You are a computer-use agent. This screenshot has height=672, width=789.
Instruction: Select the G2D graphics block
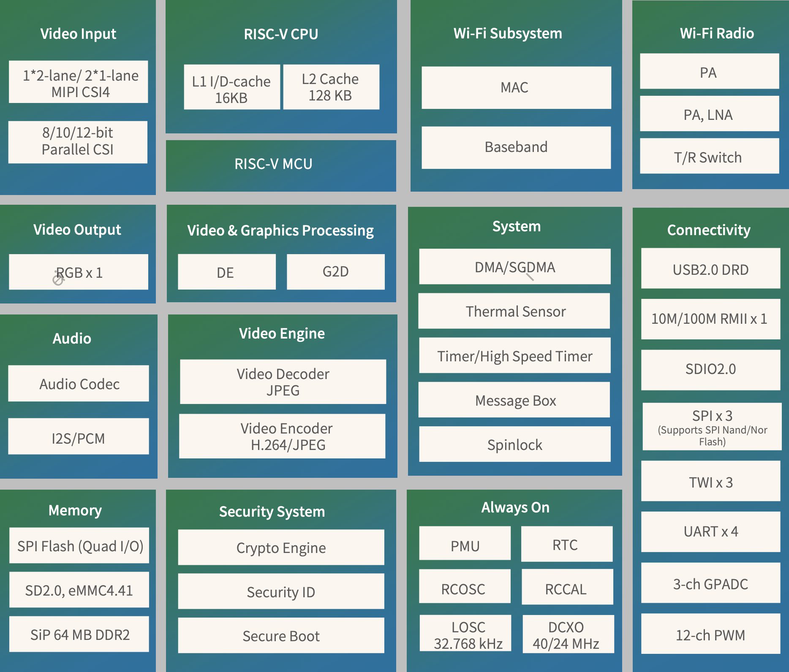point(335,272)
